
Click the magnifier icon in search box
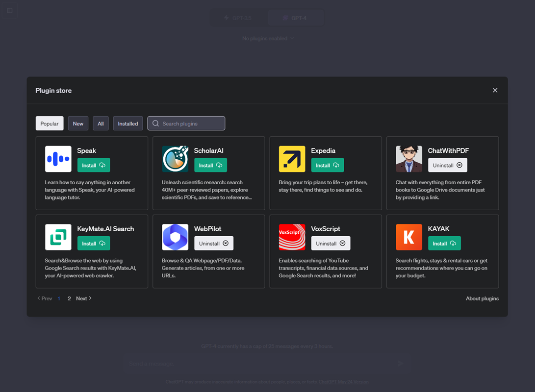[155, 123]
